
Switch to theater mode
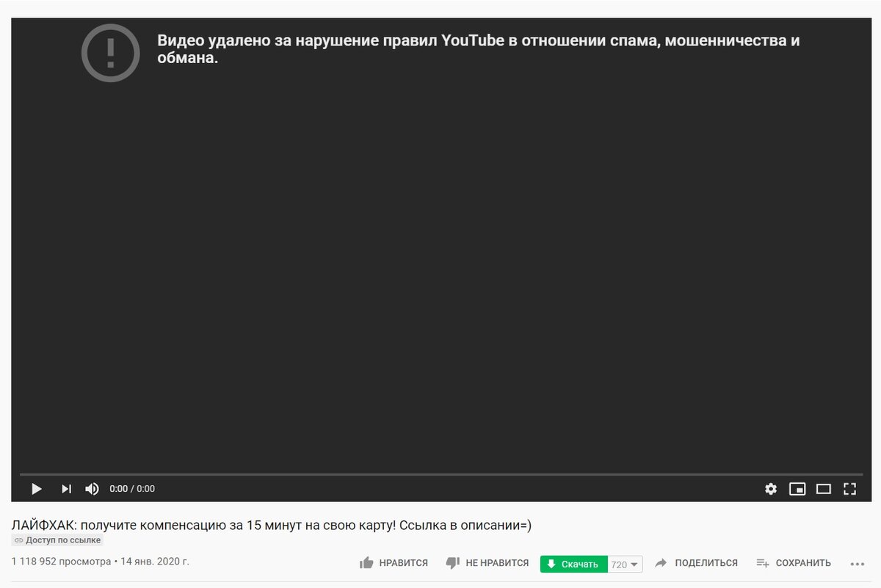pyautogui.click(x=824, y=488)
